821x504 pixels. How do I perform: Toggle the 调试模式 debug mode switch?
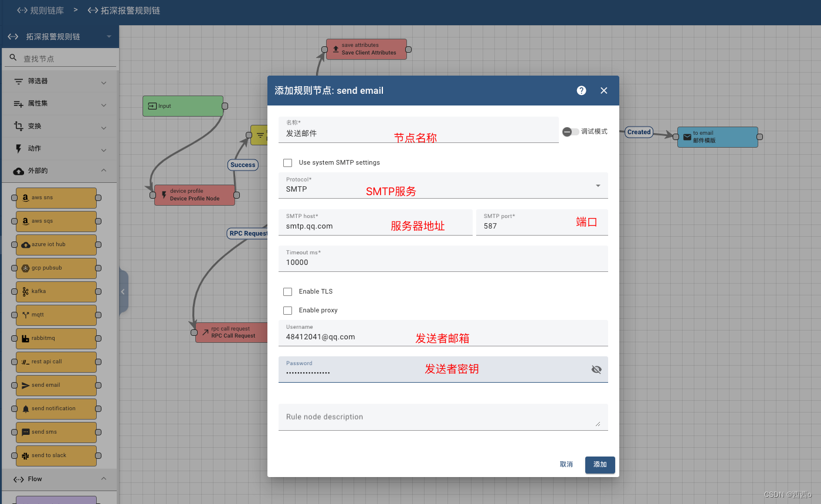570,132
